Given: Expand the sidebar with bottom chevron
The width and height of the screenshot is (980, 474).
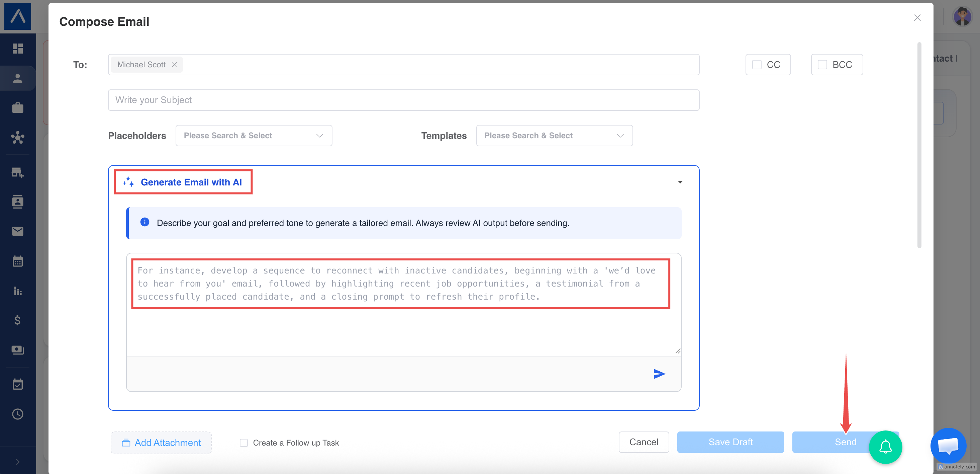Looking at the screenshot, I should [x=17, y=462].
